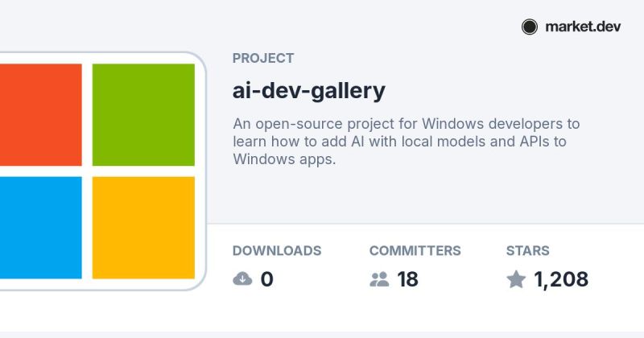Click the downloads cloud icon
The height and width of the screenshot is (338, 644).
point(242,279)
